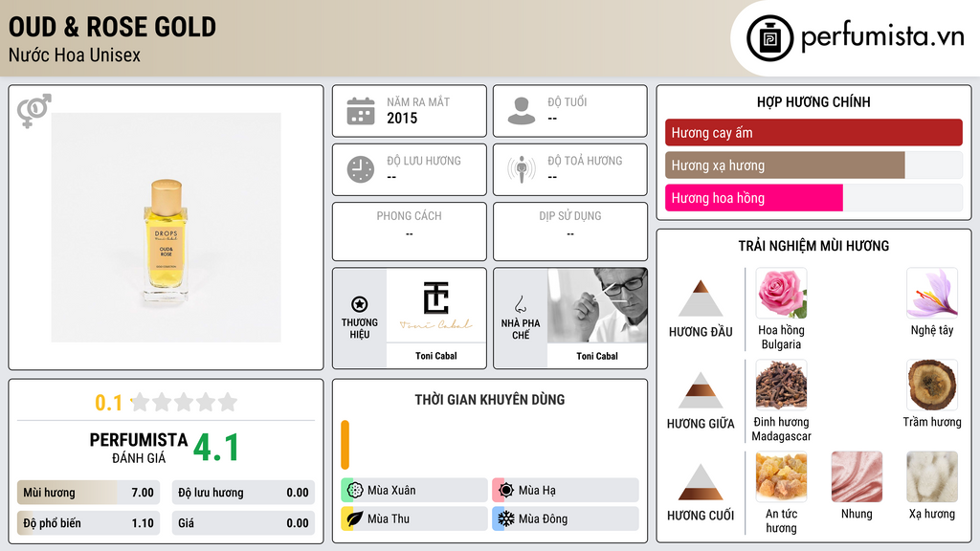Image resolution: width=980 pixels, height=551 pixels.
Task: Click the Toni Cabal perfumer name under the portrait
Action: coord(597,356)
